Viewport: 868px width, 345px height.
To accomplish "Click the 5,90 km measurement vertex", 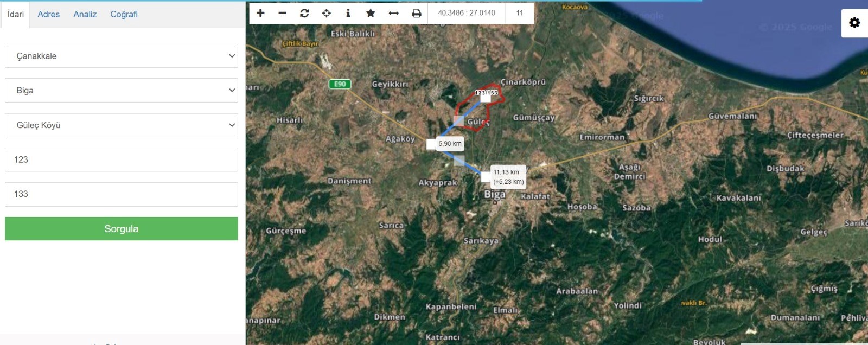I will tap(431, 144).
